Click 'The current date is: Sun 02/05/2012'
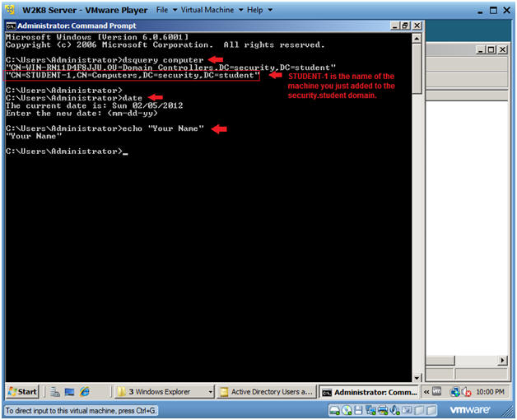 95,105
